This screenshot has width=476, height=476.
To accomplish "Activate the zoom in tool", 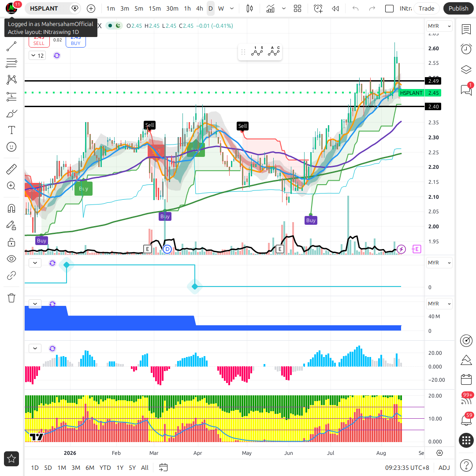I will 11,186.
